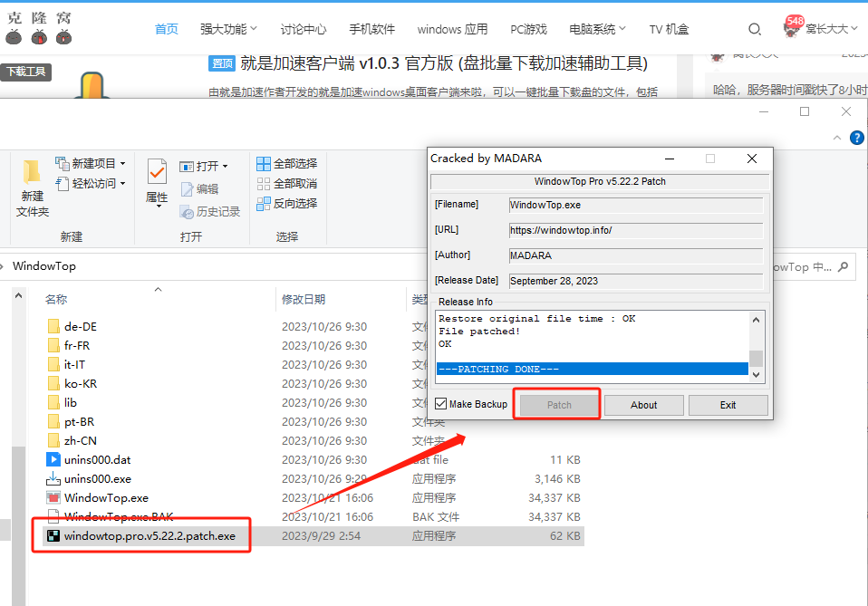Screen dimensions: 868x606
Task: Select the de-DE folder
Action: (81, 326)
